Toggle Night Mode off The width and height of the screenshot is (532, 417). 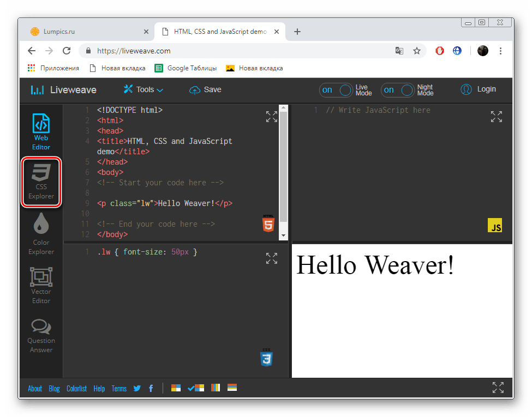(x=398, y=90)
